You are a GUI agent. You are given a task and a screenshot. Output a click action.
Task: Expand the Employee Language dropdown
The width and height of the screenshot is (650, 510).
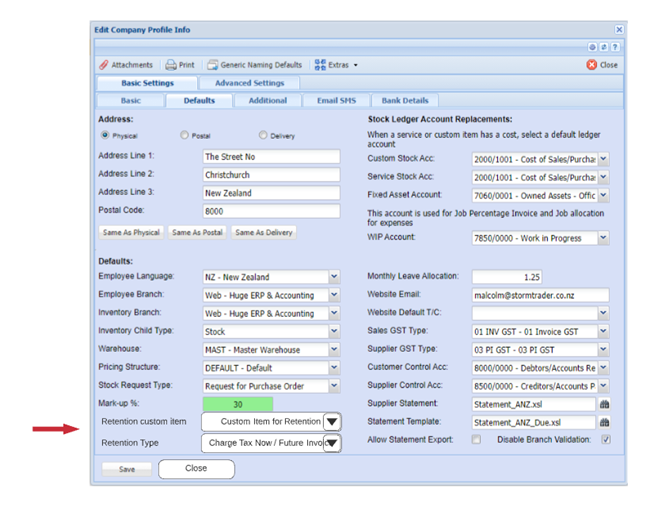pyautogui.click(x=334, y=277)
